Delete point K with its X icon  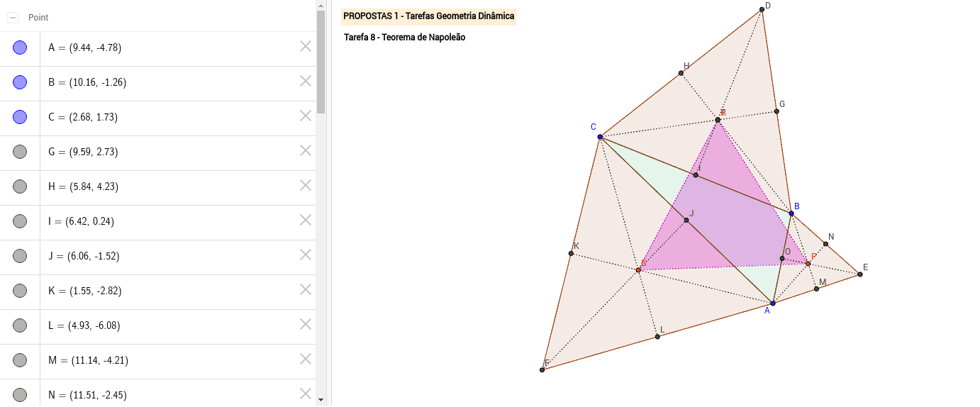tap(306, 289)
